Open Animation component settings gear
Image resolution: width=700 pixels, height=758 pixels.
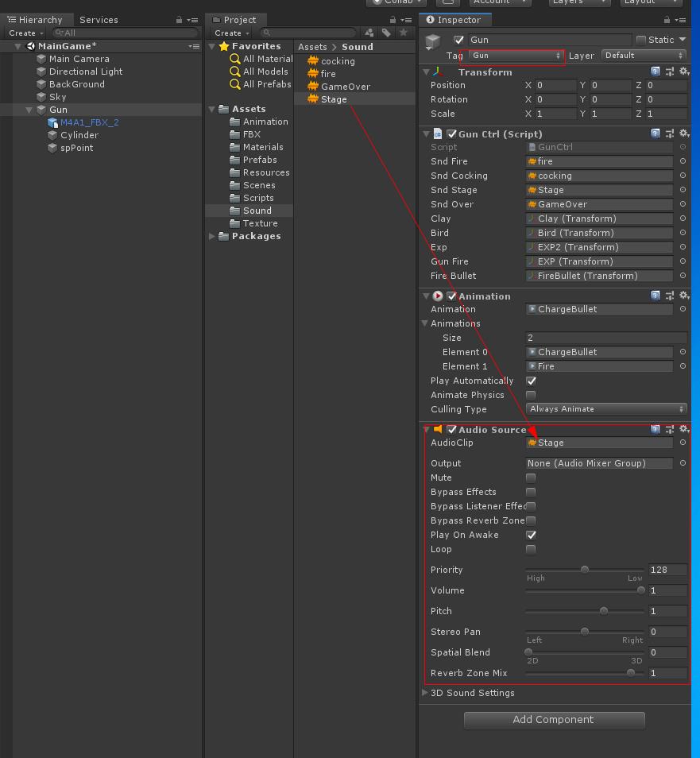pyautogui.click(x=684, y=296)
